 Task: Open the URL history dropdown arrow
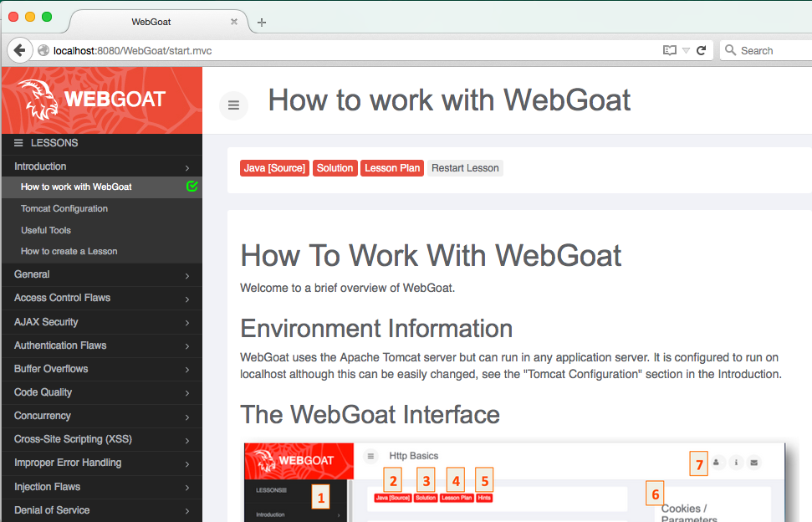tap(687, 51)
